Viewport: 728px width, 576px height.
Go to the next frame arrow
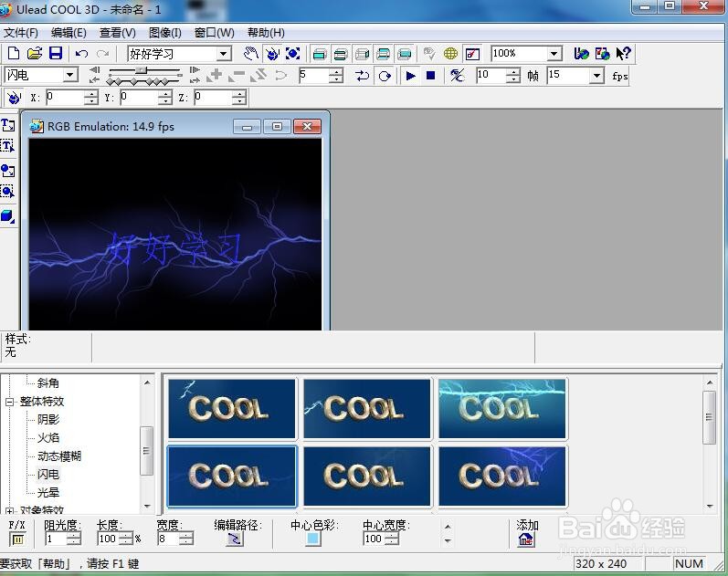(x=195, y=70)
